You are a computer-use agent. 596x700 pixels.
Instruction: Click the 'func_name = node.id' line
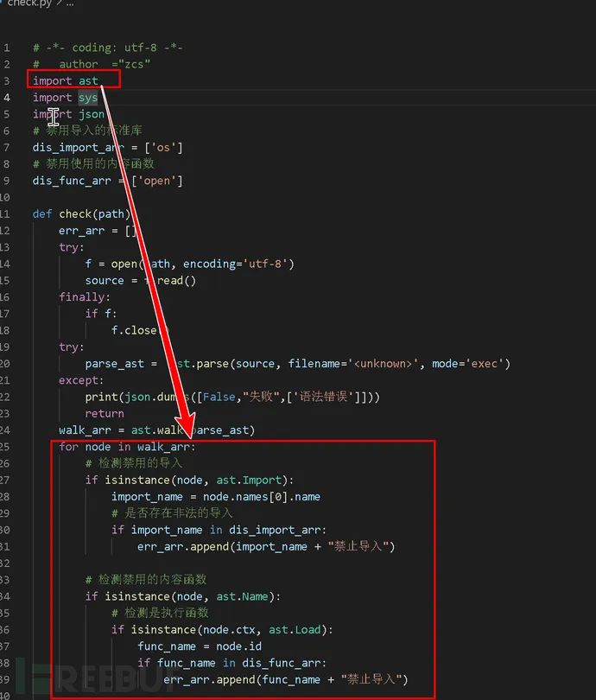(x=199, y=646)
